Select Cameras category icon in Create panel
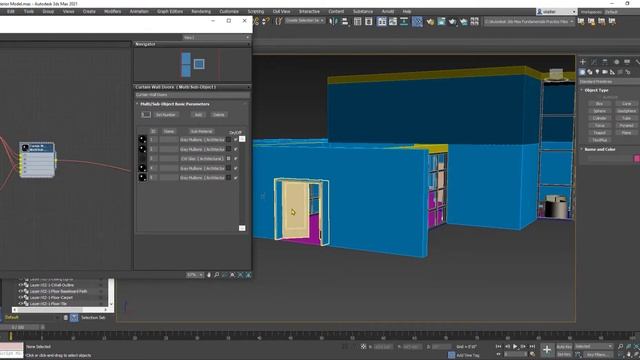This screenshot has height=360, width=640. (605, 72)
